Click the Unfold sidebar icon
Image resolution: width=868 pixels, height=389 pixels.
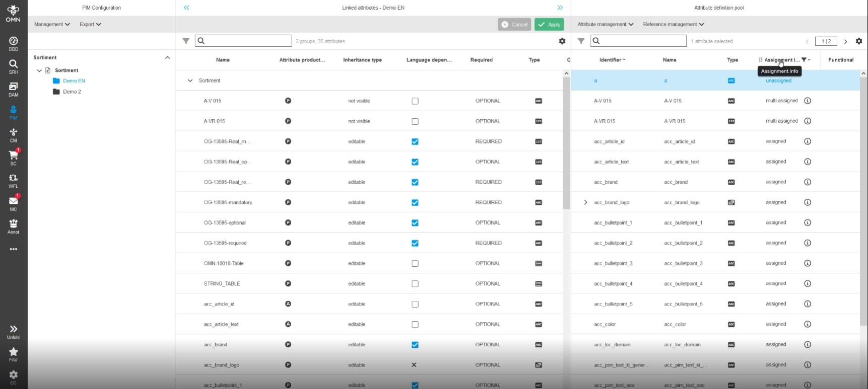click(x=13, y=332)
